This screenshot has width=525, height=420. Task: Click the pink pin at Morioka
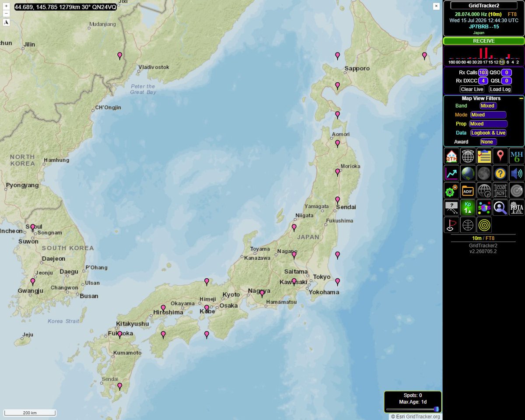(x=337, y=172)
